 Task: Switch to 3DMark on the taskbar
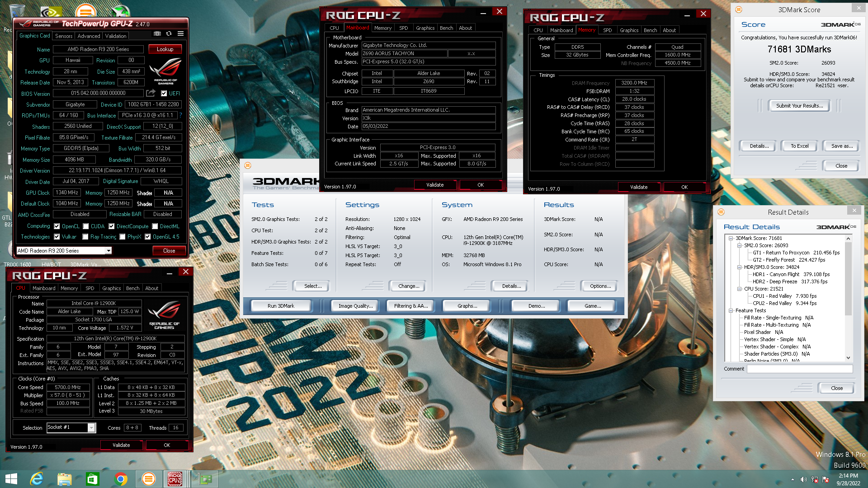click(x=149, y=479)
